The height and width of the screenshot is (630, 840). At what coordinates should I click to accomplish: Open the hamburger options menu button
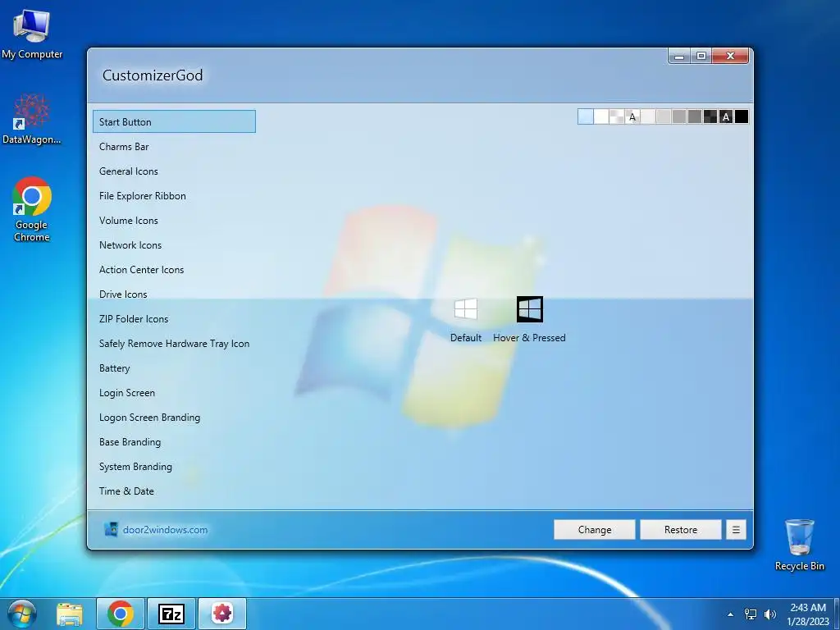pyautogui.click(x=736, y=530)
